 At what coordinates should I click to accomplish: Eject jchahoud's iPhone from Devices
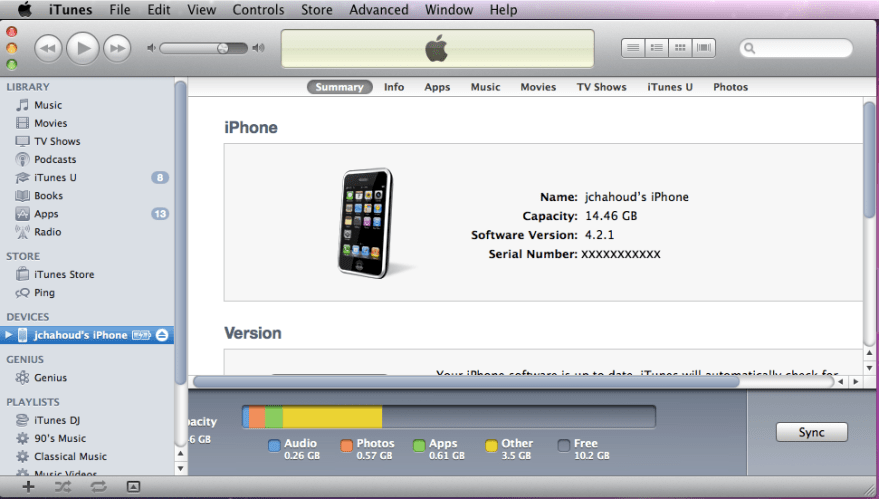162,335
